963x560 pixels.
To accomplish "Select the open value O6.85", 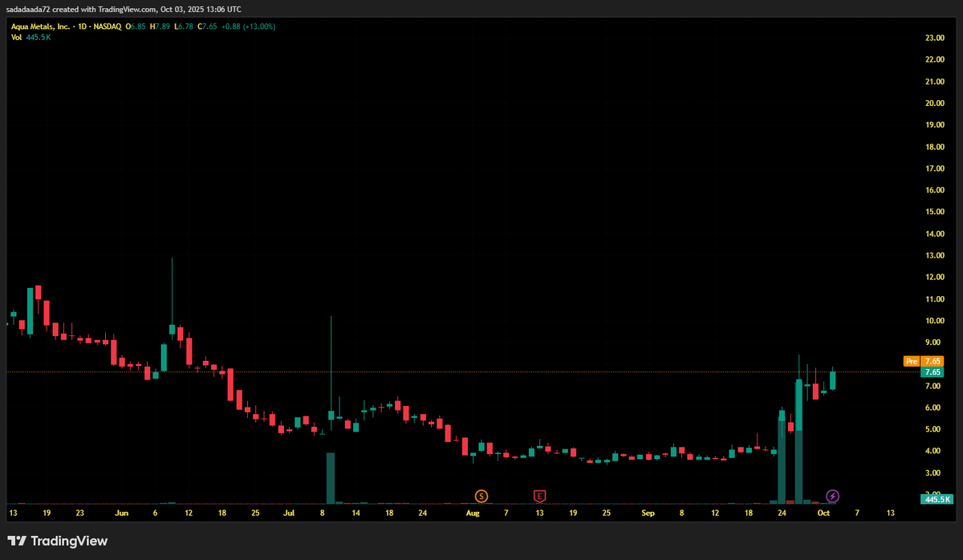I will tap(136, 26).
